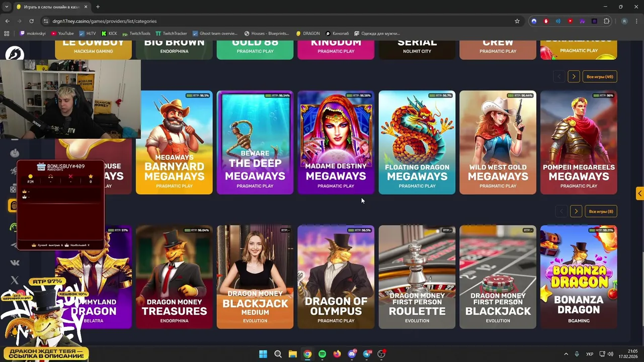Open Dragon of Olympus game
The width and height of the screenshot is (644, 362).
pos(336,277)
